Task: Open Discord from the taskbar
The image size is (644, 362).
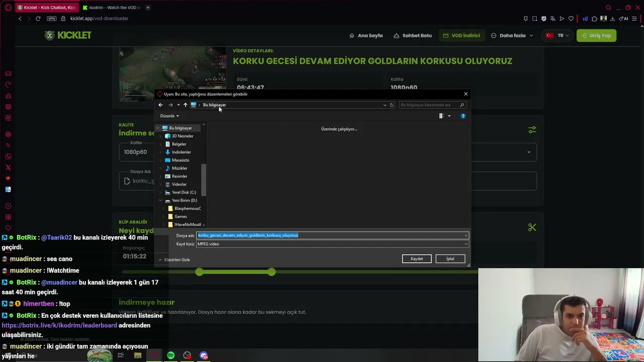Action: click(x=204, y=355)
